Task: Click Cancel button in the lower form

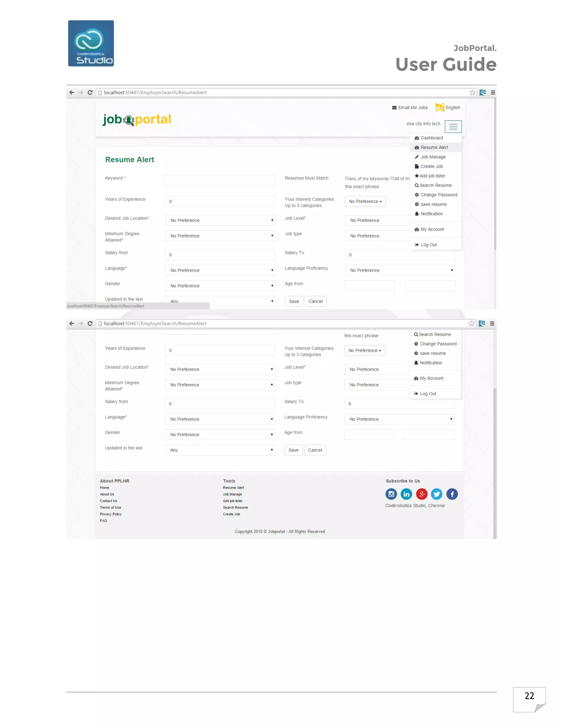Action: click(x=315, y=450)
